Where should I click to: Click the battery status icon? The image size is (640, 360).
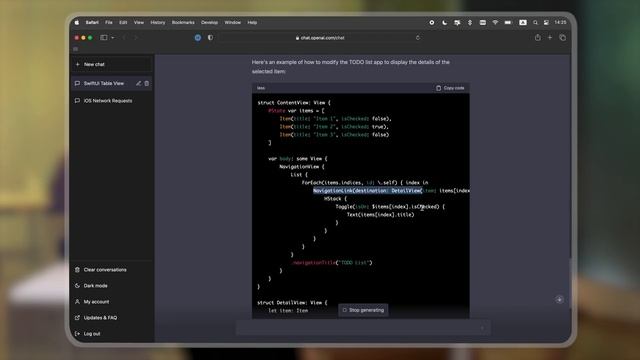point(508,22)
